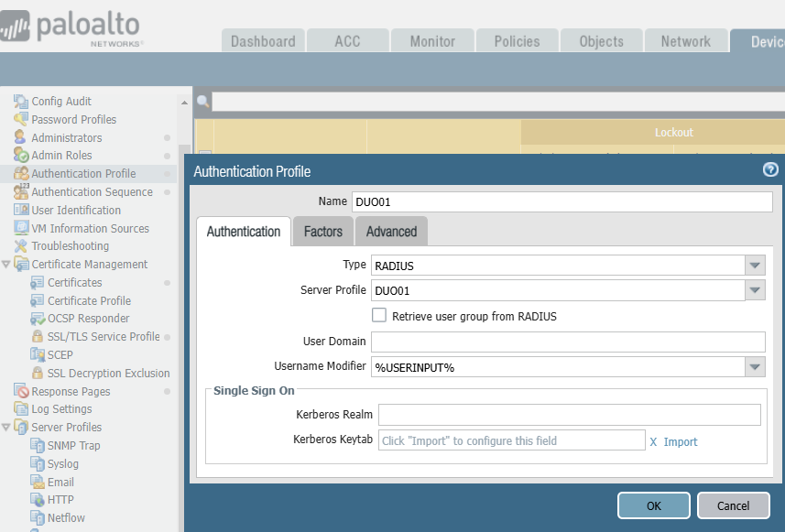Open help for Authentication Profile dialog
Image resolution: width=785 pixels, height=532 pixels.
770,169
